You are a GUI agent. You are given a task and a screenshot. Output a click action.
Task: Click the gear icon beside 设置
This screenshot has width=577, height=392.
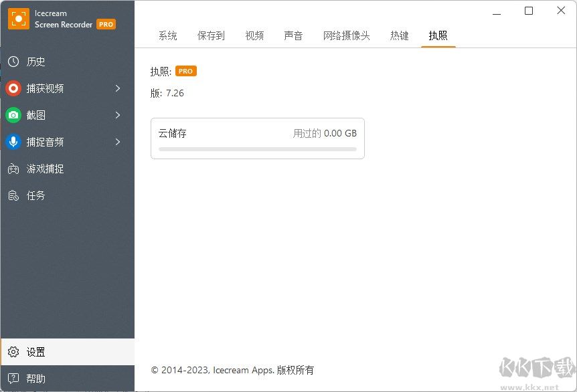point(13,352)
